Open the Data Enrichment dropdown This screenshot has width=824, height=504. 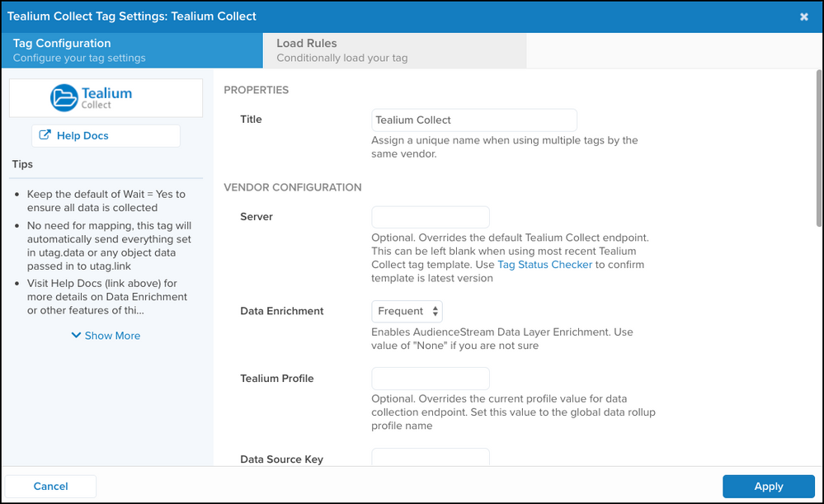pos(407,311)
